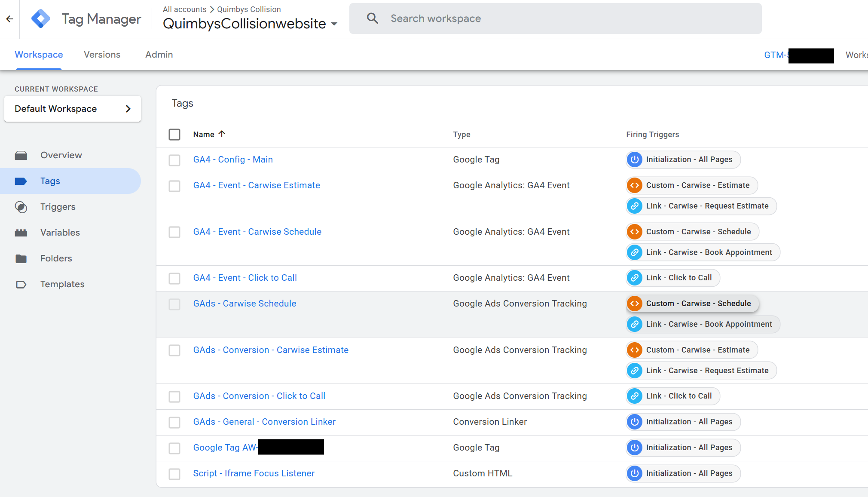Toggle the select-all tags checkbox

(x=174, y=135)
